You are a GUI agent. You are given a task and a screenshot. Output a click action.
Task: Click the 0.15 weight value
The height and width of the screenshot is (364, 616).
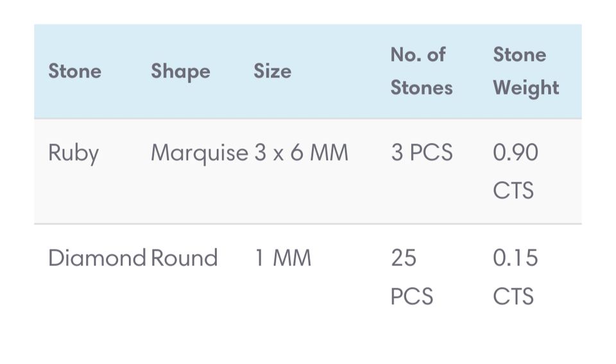[x=515, y=258]
